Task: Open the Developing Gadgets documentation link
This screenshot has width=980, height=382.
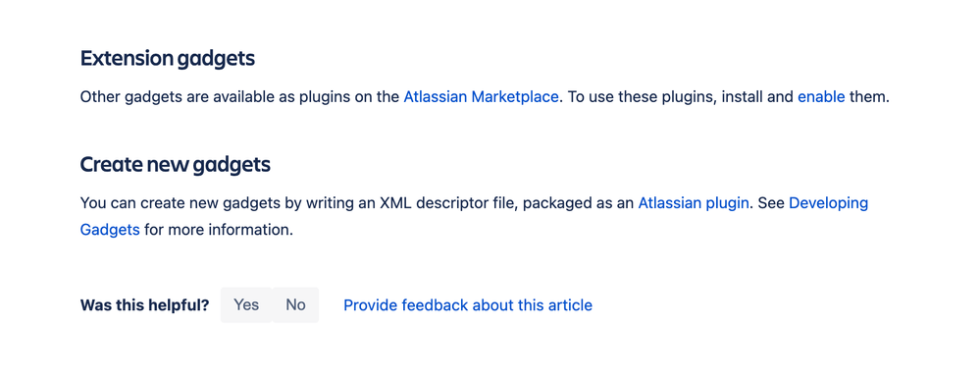Action: pyautogui.click(x=828, y=203)
